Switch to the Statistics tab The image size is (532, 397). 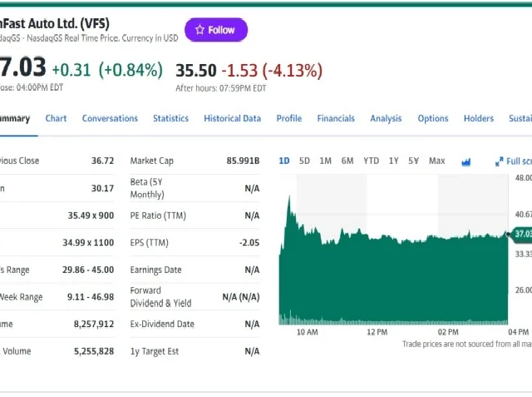(x=170, y=118)
